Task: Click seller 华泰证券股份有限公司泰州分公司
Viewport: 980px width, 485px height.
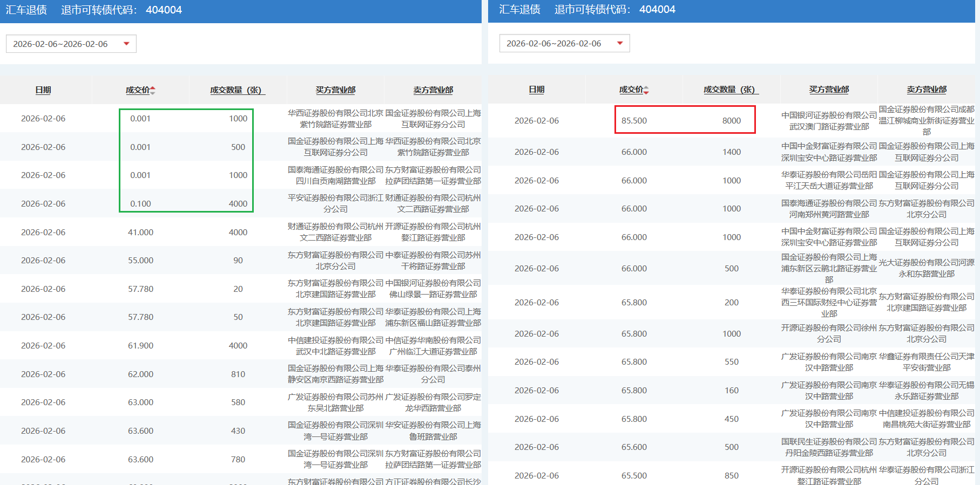Action: pos(433,374)
